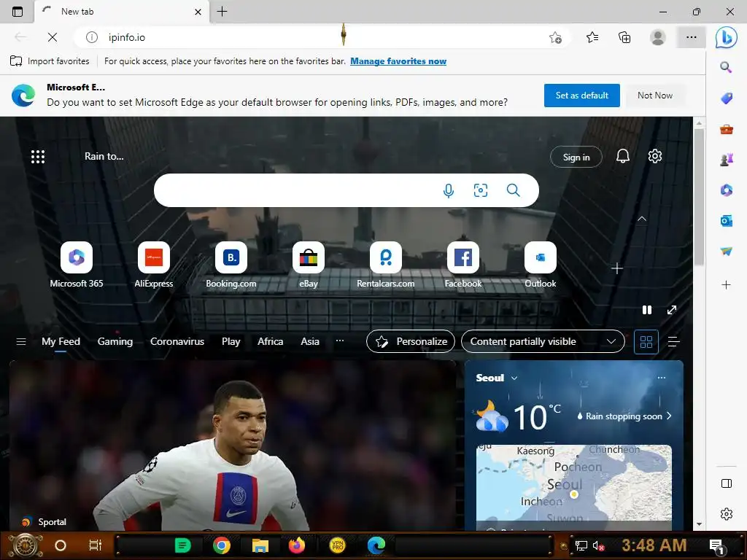The height and width of the screenshot is (560, 747).
Task: Open Booking.com quick link
Action: [231, 265]
